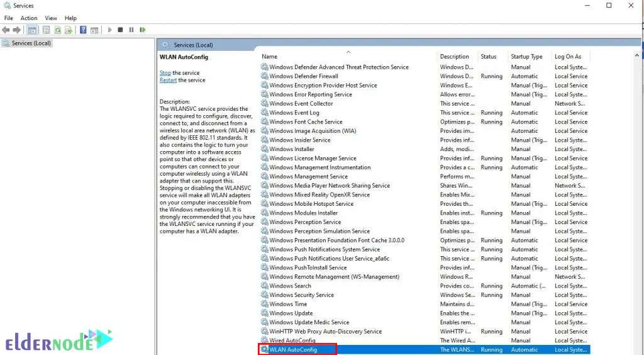Select Windows Image Acquisition (WIA) service
The image size is (644, 355).
[x=425, y=131]
